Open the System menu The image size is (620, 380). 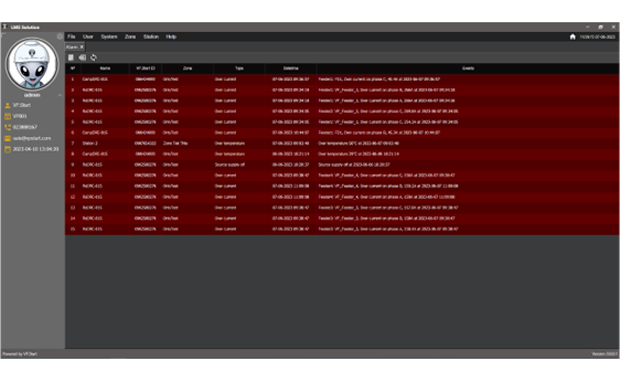[x=109, y=37]
